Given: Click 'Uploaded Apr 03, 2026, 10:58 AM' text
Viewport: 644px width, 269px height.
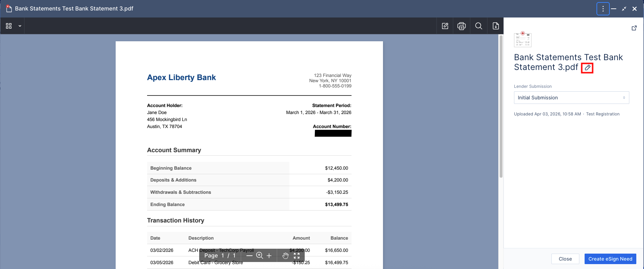Looking at the screenshot, I should click(548, 114).
